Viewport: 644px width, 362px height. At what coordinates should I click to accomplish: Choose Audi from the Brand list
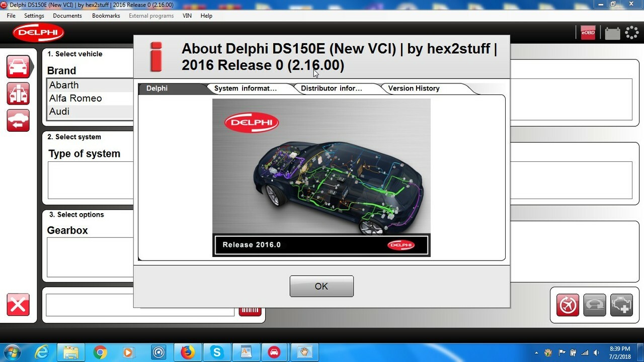pyautogui.click(x=59, y=112)
